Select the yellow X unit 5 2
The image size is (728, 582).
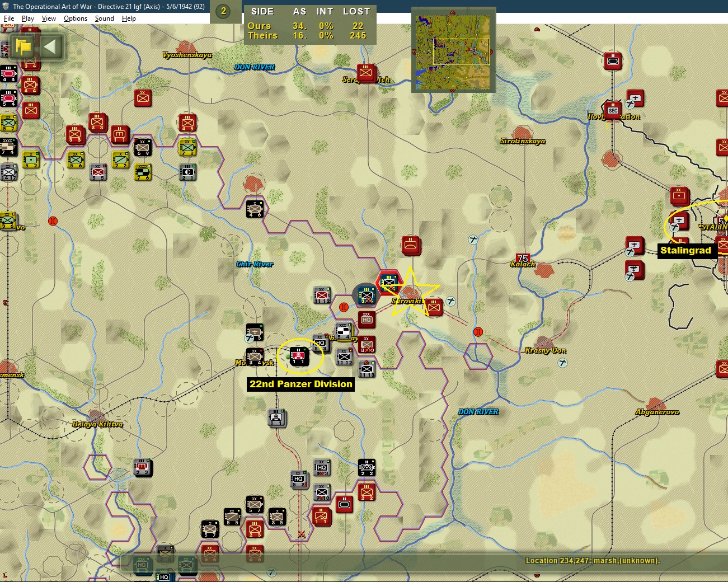click(x=31, y=159)
